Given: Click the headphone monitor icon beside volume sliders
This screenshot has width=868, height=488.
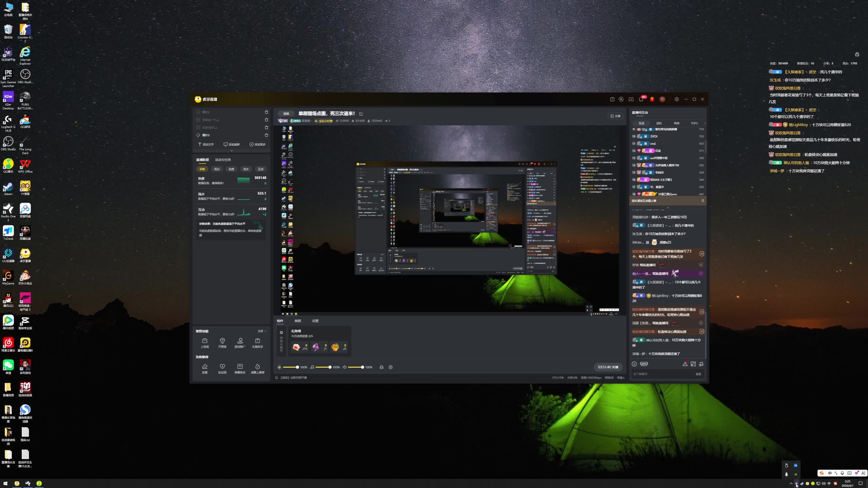Looking at the screenshot, I should (381, 367).
